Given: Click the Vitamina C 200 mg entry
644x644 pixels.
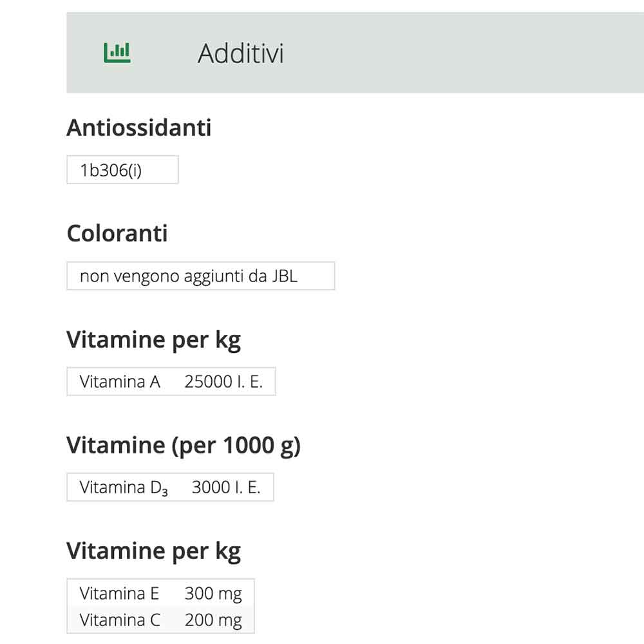Looking at the screenshot, I should pos(160,620).
